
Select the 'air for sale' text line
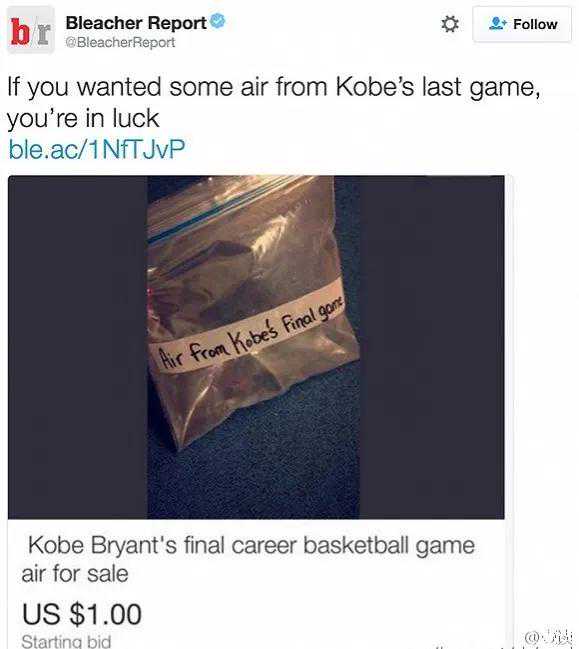pos(75,574)
